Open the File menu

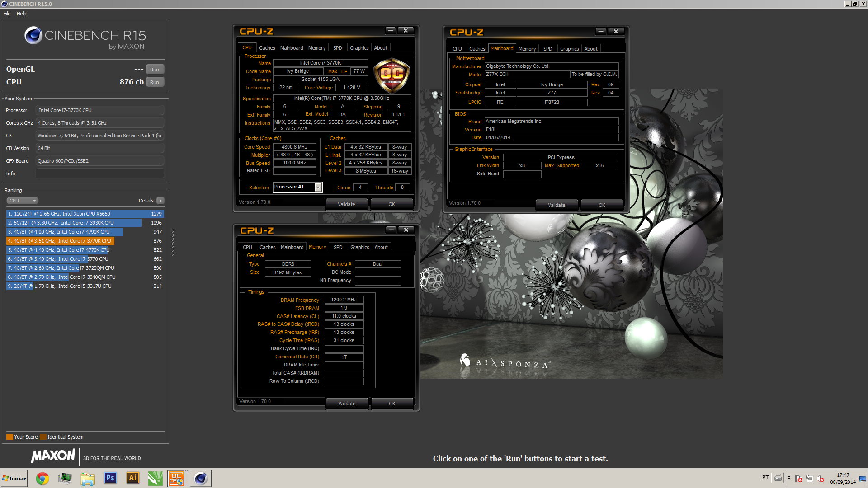coord(7,14)
